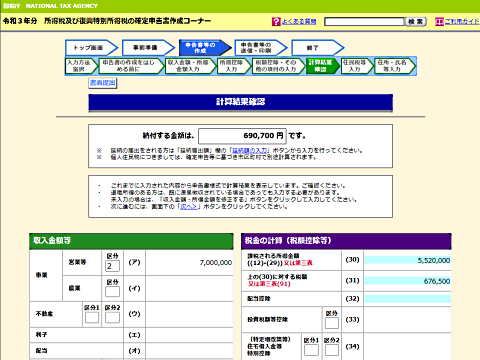Select the green 計算結果確認 sub-step
The image size is (480, 360).
pos(322,66)
